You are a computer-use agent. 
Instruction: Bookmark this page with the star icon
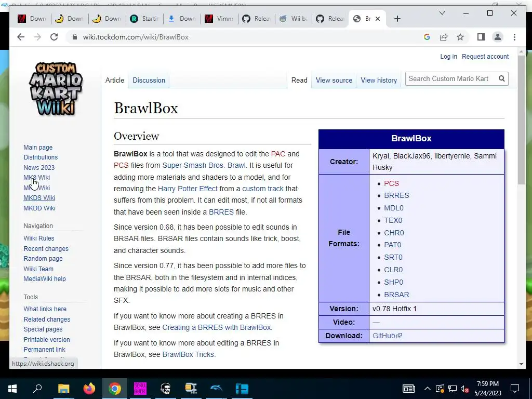460,37
